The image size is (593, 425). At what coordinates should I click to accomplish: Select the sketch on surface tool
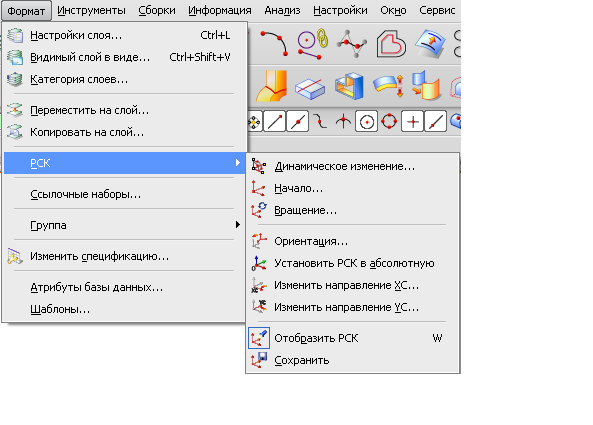430,44
